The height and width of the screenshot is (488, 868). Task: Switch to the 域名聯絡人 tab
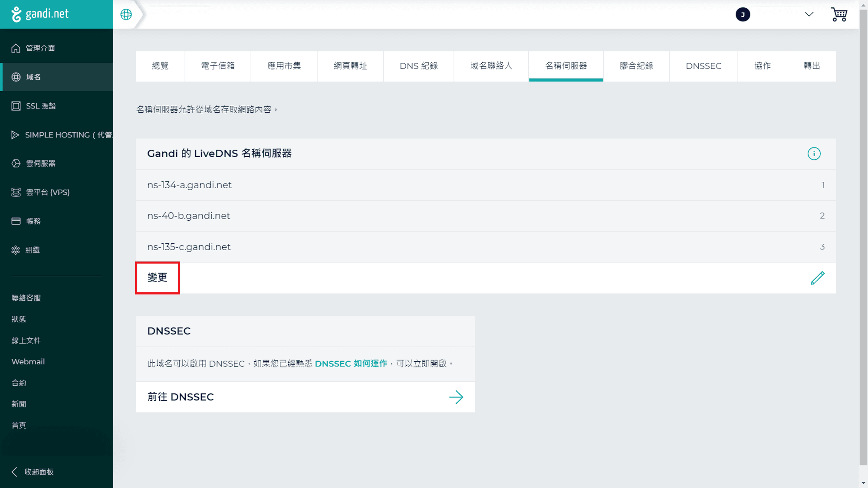pyautogui.click(x=491, y=66)
